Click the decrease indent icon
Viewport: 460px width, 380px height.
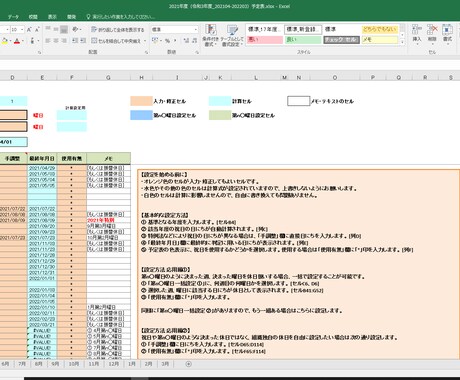coord(75,41)
